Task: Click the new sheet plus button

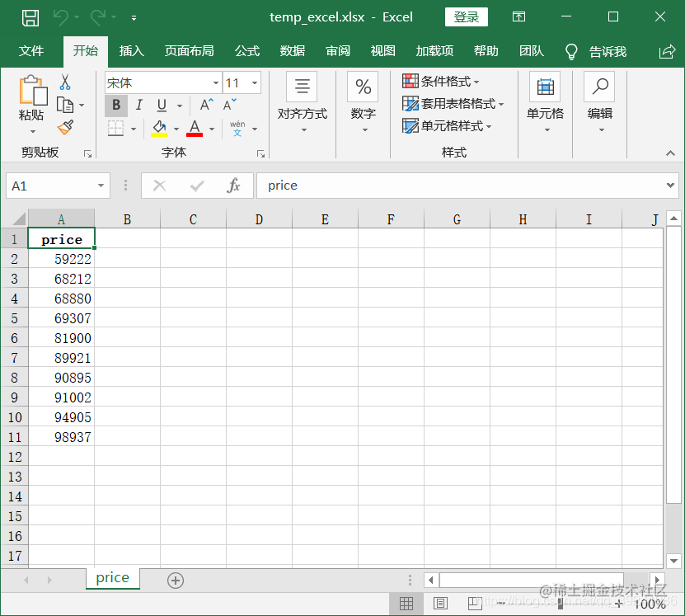Action: pos(175,581)
